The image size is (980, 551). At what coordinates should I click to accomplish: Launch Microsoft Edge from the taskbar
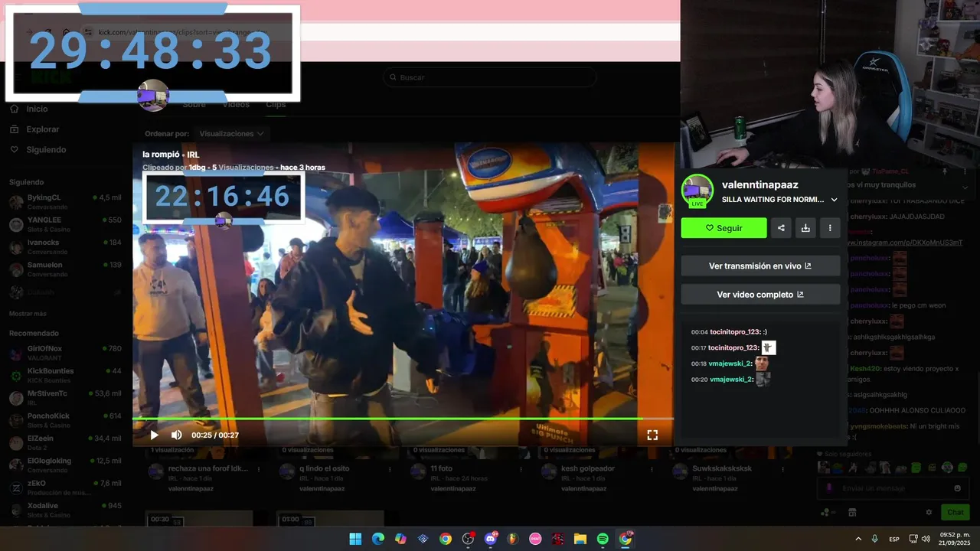(x=377, y=539)
